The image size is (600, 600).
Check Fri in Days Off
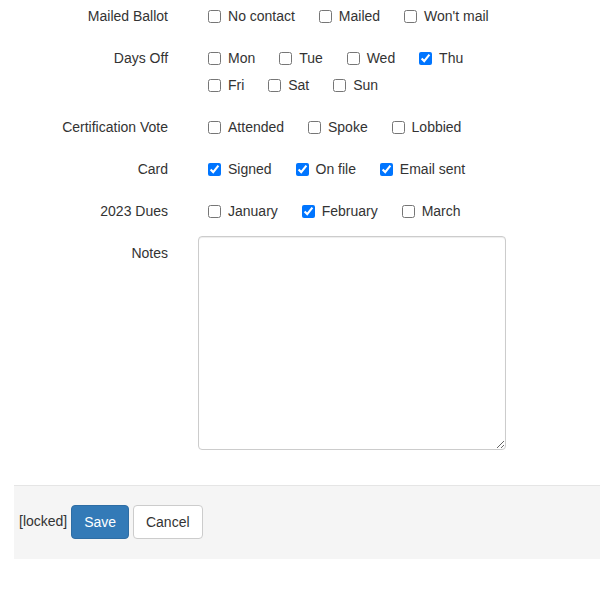click(214, 85)
